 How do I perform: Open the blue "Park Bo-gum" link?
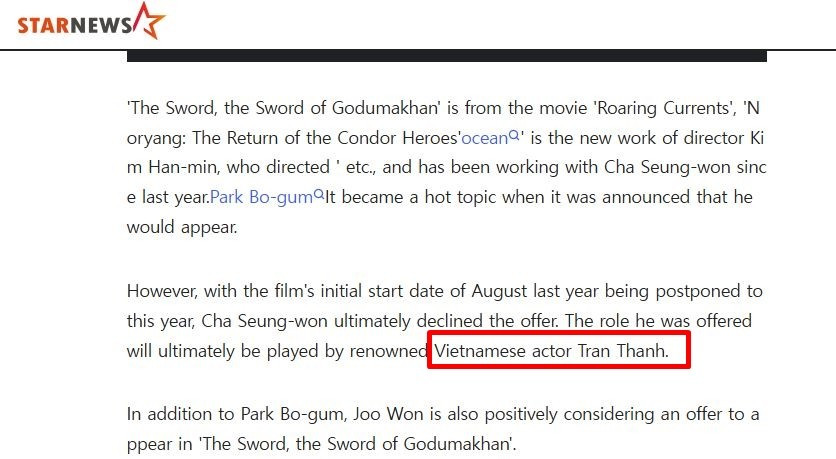click(261, 197)
